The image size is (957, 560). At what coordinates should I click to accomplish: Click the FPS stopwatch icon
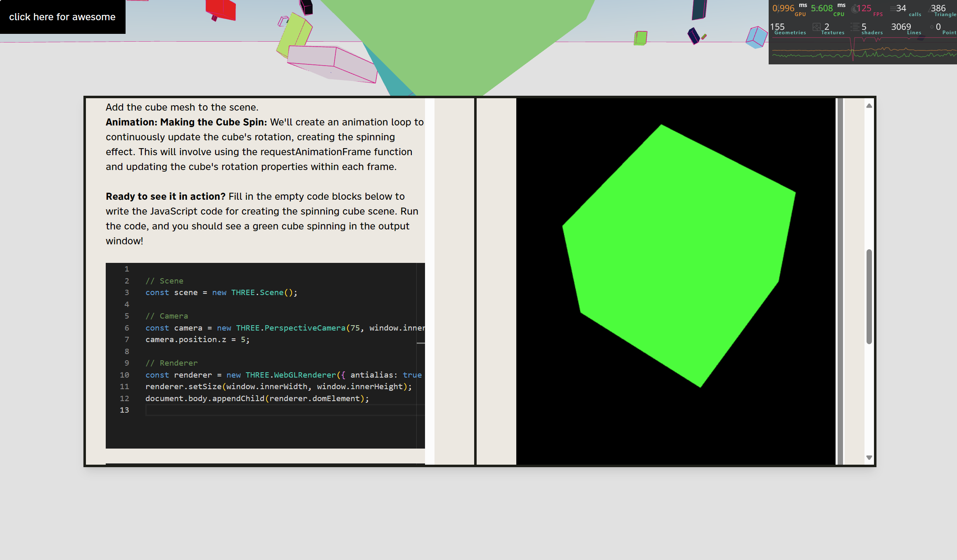click(x=855, y=9)
